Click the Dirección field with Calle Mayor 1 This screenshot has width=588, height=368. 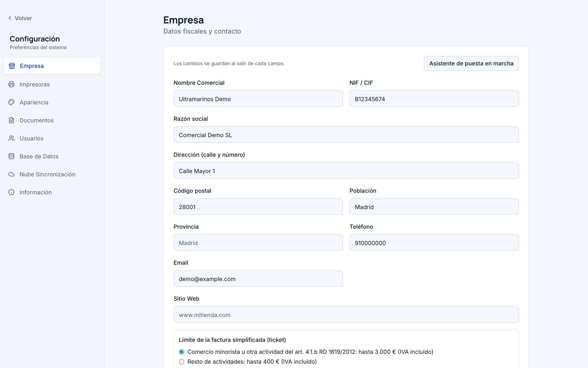(x=346, y=171)
